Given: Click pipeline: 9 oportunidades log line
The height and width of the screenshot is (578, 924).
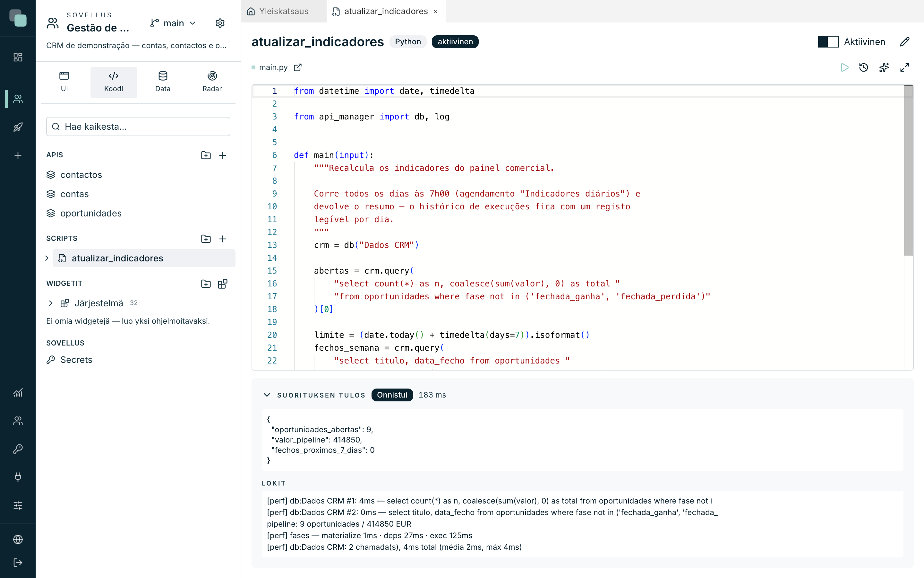Looking at the screenshot, I should coord(339,524).
